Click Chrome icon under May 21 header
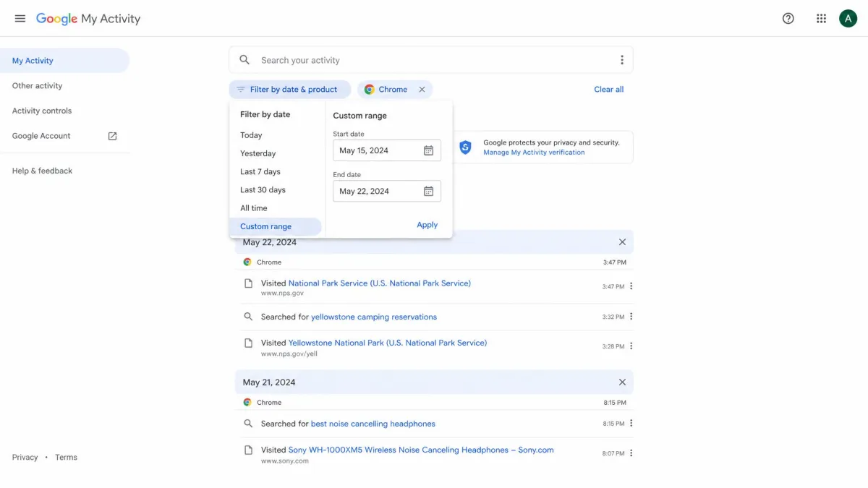868x488 pixels. 247,403
